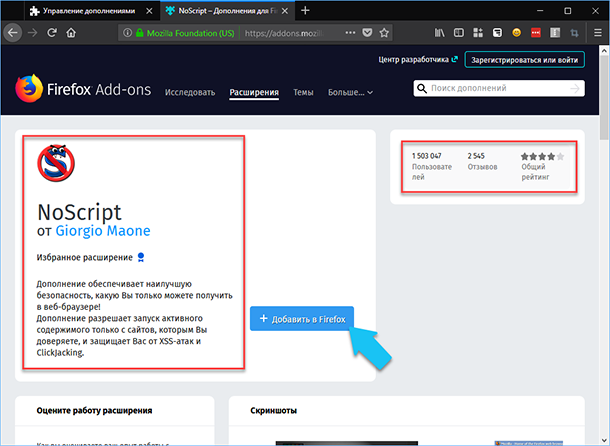Image resolution: width=610 pixels, height=446 pixels.
Task: Click the 2 545 Отзывов reviews link
Action: coord(482,161)
